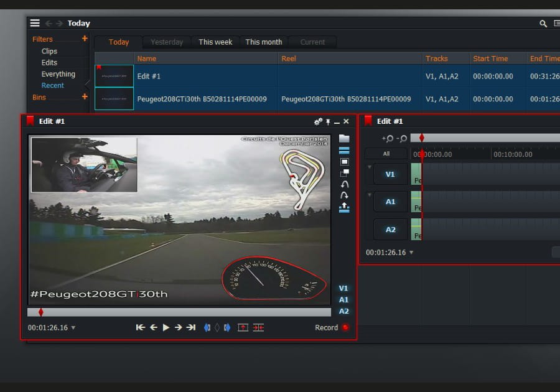Switch to the Yesterday tab
Image resolution: width=560 pixels, height=392 pixels.
click(x=167, y=42)
